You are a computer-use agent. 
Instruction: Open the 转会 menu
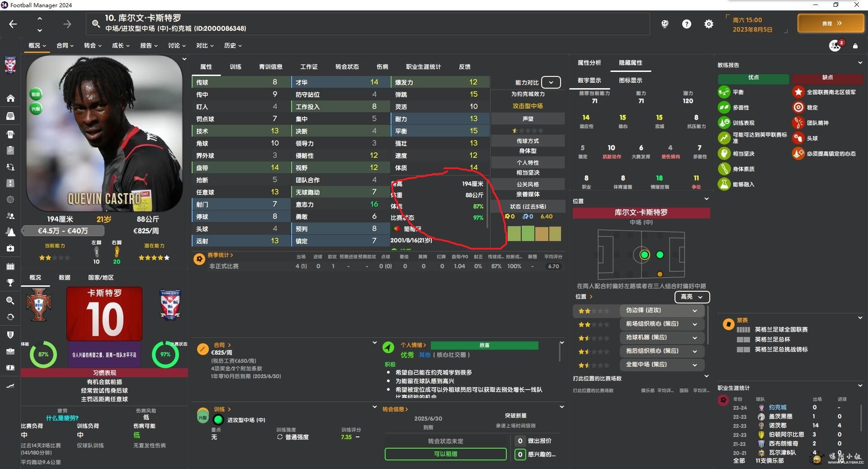tap(92, 46)
